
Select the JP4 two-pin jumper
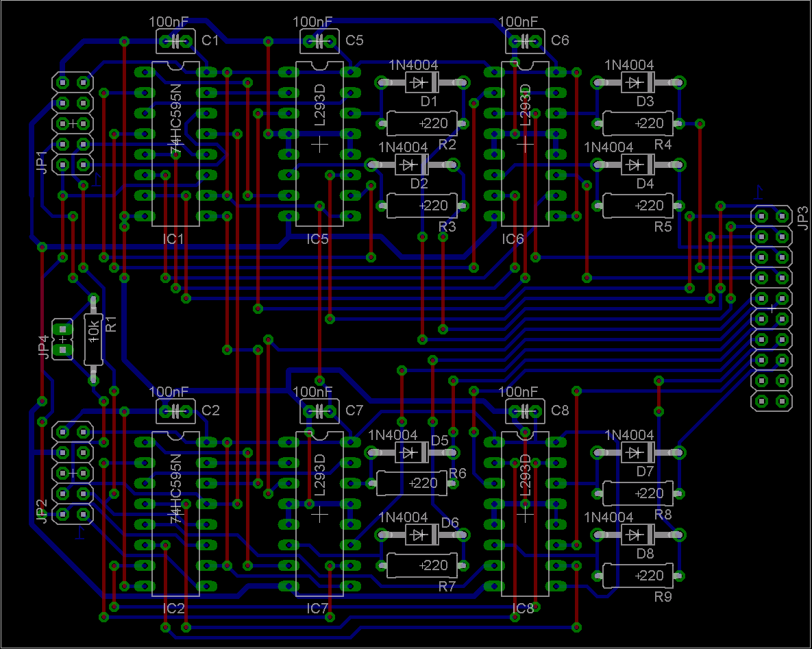point(62,339)
